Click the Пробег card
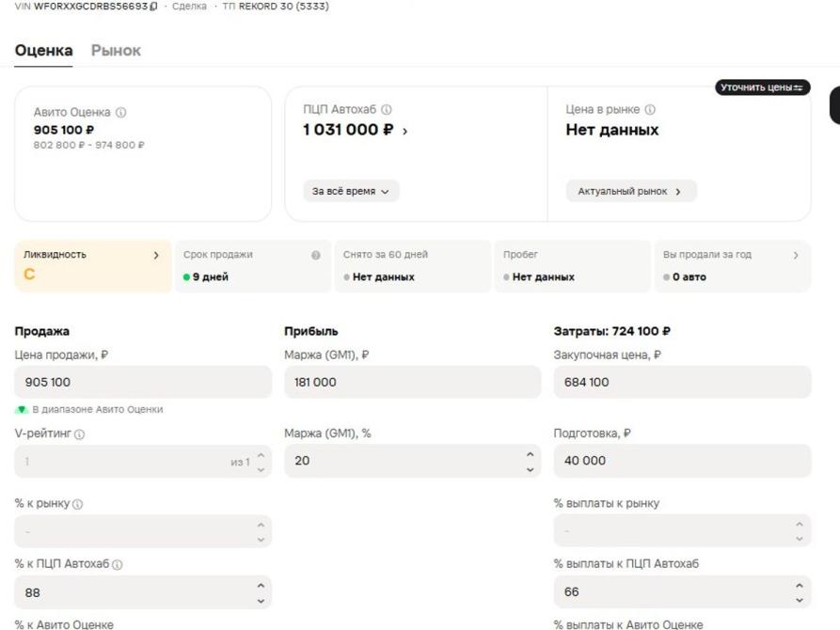This screenshot has width=840, height=630. 572,266
